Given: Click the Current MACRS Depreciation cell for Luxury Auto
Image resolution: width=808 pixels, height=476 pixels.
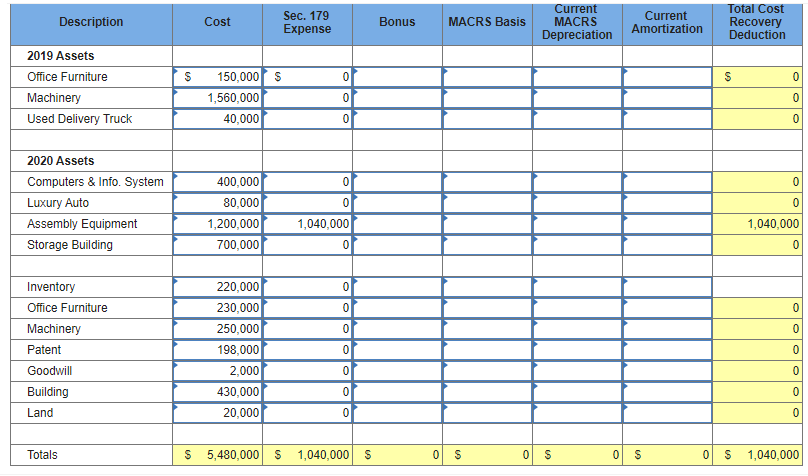Looking at the screenshot, I should (577, 203).
